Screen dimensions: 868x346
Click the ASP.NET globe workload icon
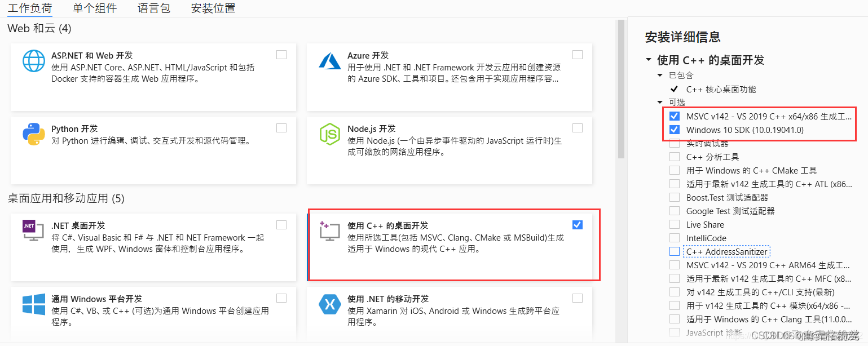coord(34,61)
